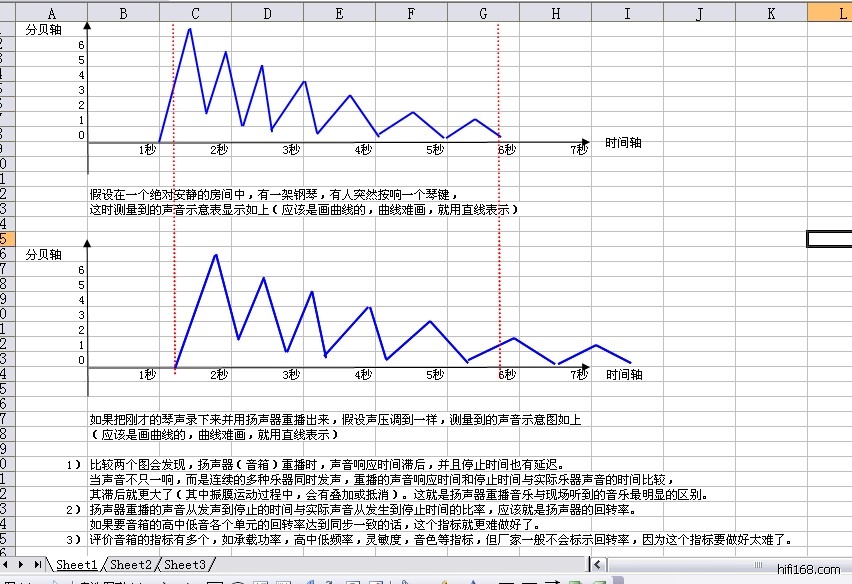Image resolution: width=852 pixels, height=584 pixels.
Task: Click the selected cell in column L
Action: 829,238
